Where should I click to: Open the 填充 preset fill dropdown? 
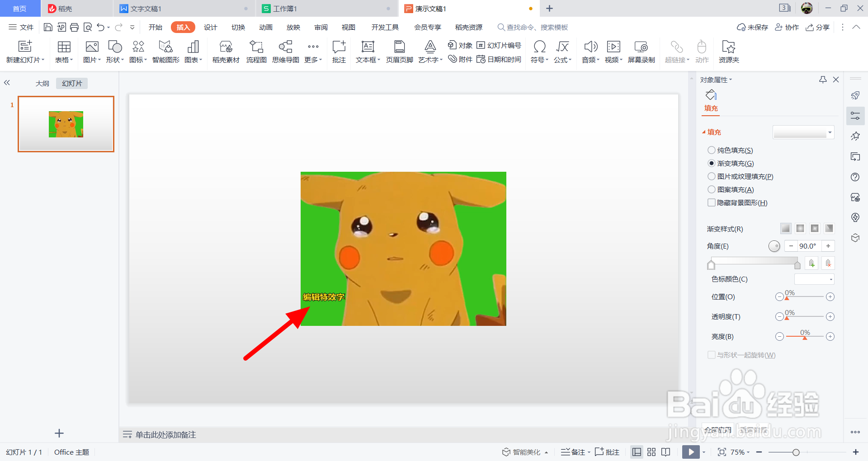(x=803, y=132)
